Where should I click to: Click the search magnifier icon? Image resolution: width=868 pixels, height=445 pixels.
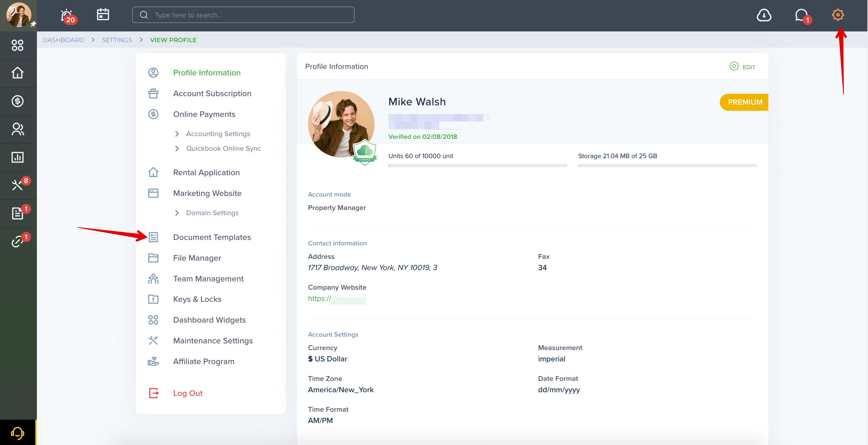coord(144,15)
